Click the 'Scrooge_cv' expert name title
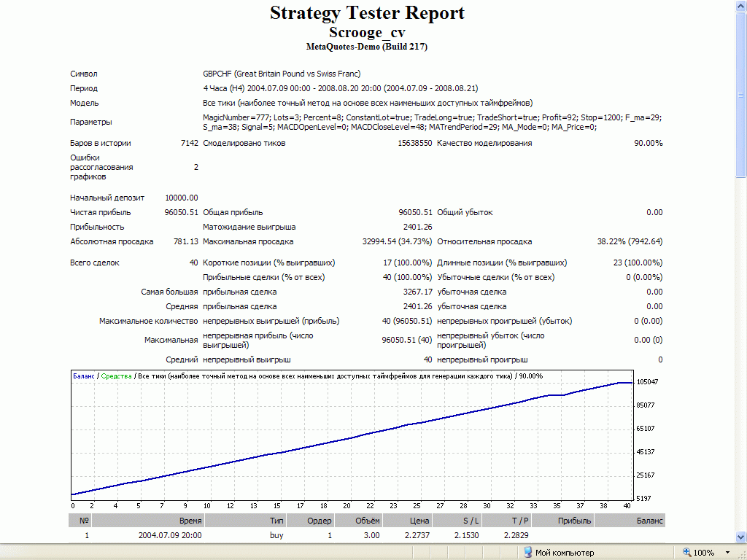Viewport: 747px width, 560px height. click(367, 33)
